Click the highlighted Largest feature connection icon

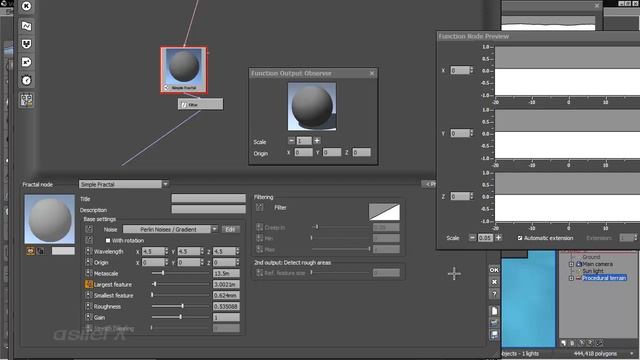pos(89,284)
